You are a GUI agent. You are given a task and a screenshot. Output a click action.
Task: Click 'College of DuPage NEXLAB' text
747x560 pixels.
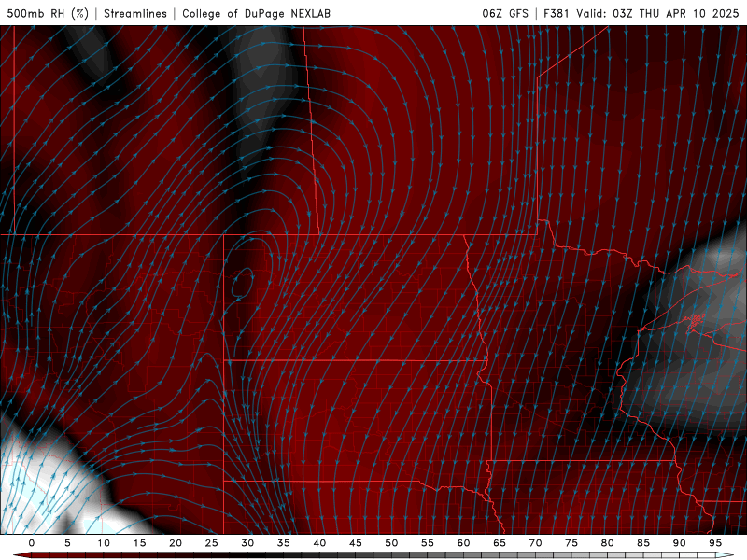(256, 13)
